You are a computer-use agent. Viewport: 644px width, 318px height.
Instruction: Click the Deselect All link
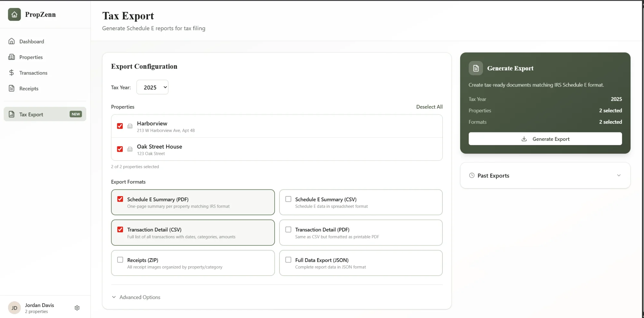click(x=429, y=106)
